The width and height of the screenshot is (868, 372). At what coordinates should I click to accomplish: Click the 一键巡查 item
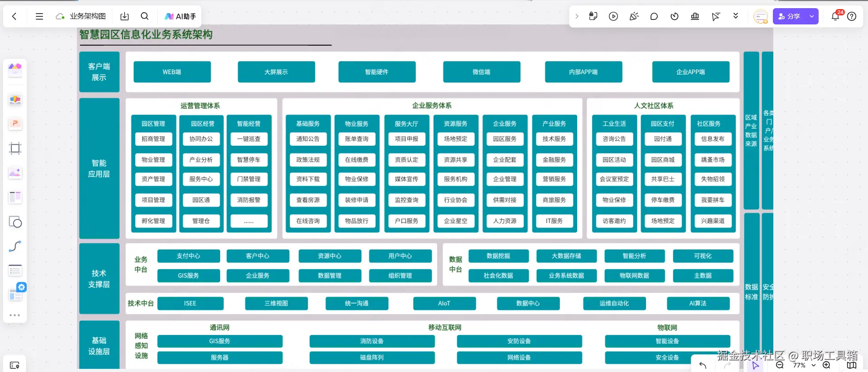point(249,139)
